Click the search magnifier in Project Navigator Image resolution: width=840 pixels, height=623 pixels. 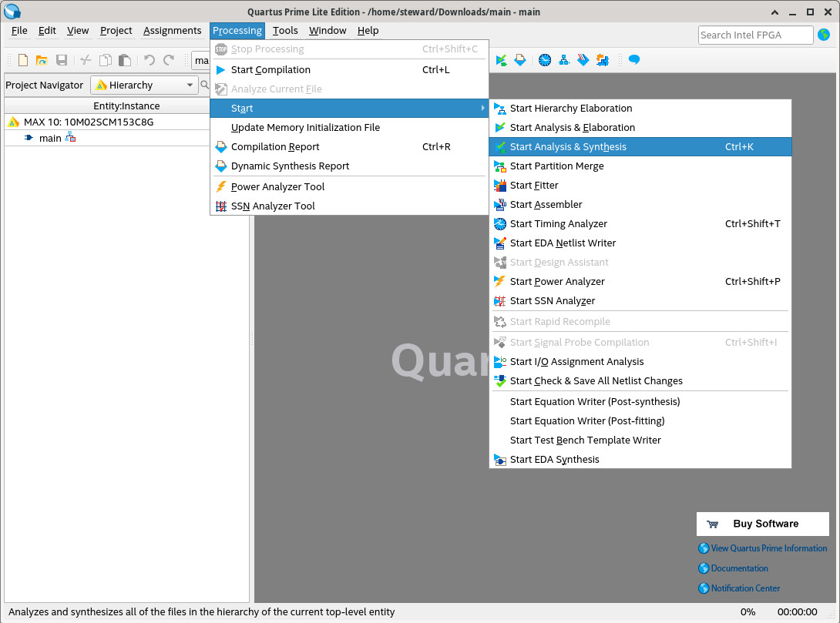[205, 85]
